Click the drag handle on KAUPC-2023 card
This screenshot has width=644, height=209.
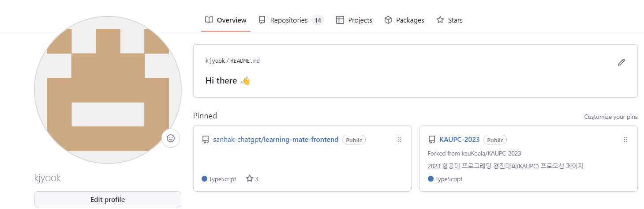[x=625, y=140]
